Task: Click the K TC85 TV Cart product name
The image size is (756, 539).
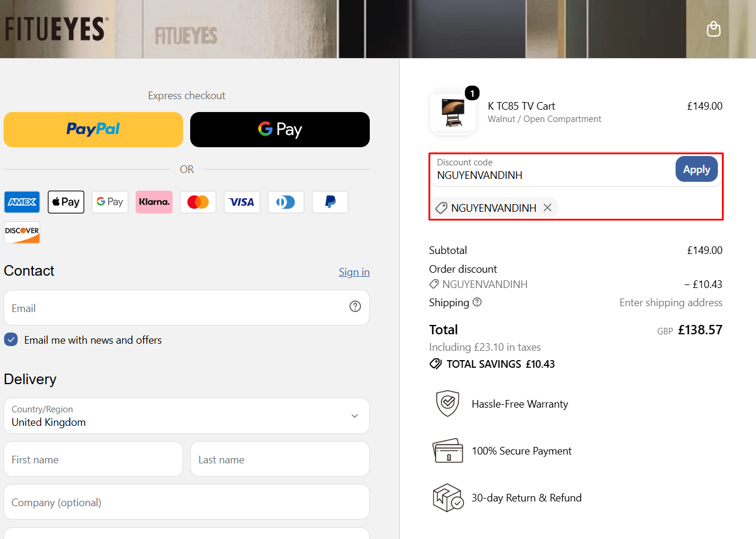Action: [x=521, y=106]
